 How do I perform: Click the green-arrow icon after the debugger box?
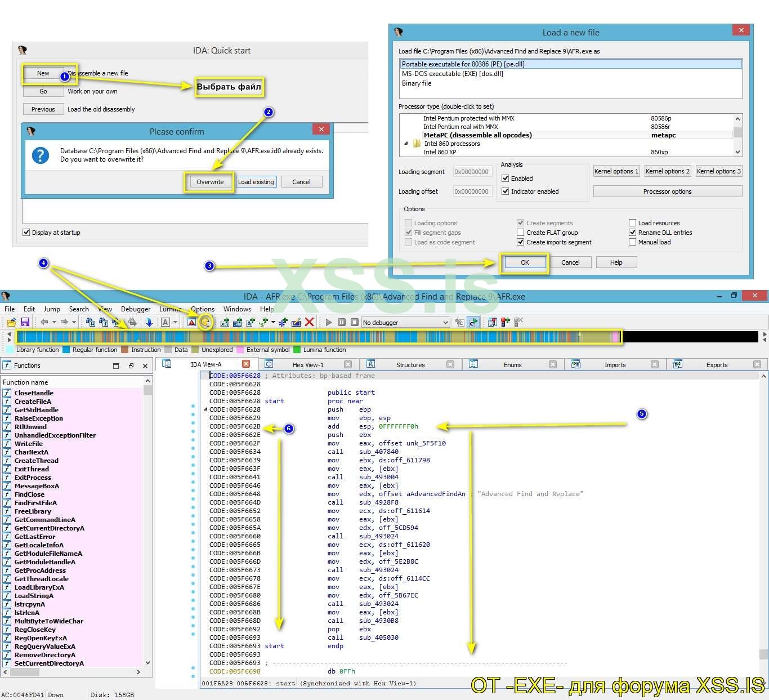point(473,322)
